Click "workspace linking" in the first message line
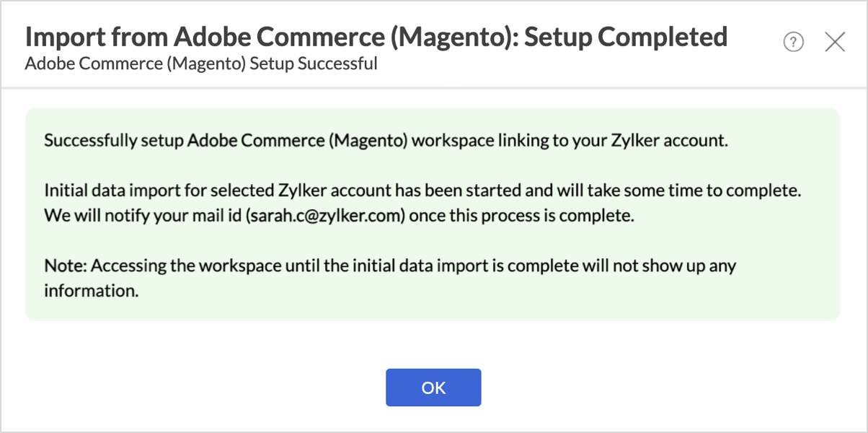 [471, 140]
